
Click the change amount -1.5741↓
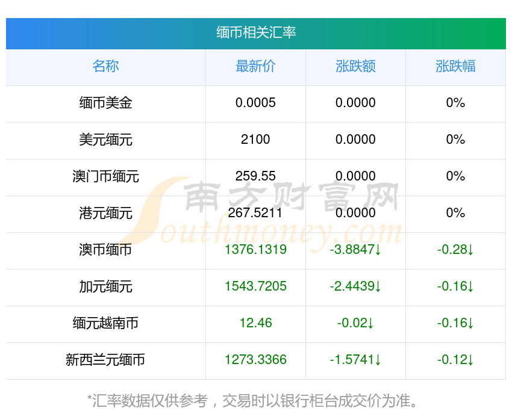pyautogui.click(x=355, y=360)
